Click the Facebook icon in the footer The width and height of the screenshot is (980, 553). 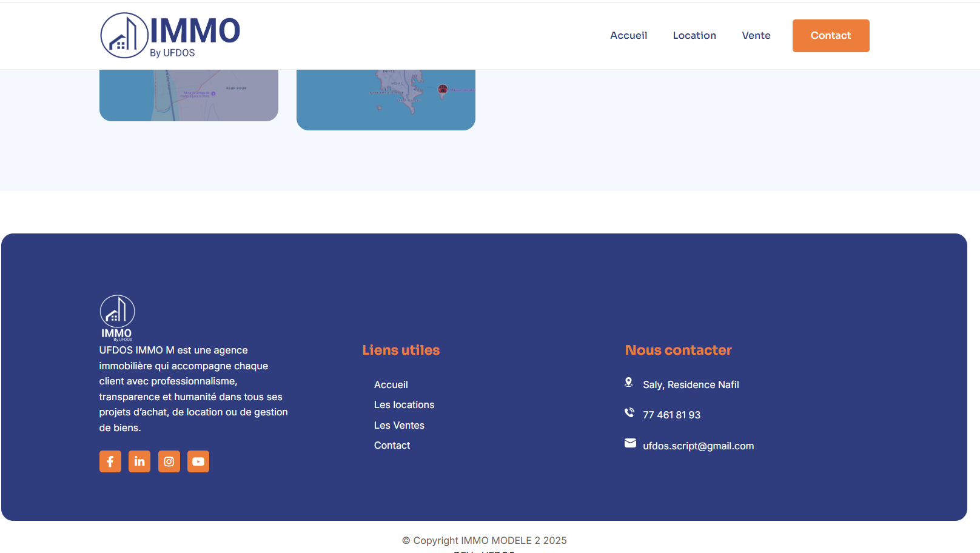point(110,461)
